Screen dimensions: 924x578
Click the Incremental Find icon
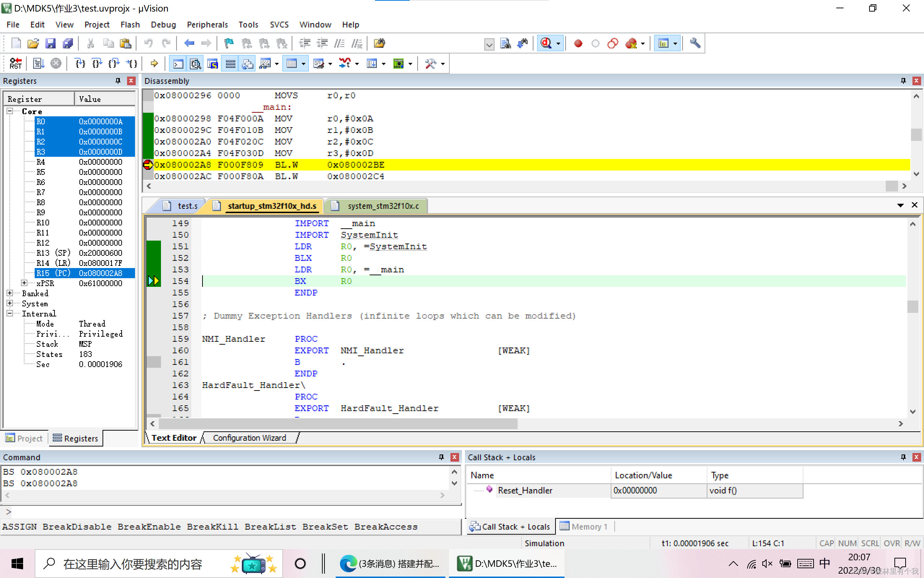523,43
